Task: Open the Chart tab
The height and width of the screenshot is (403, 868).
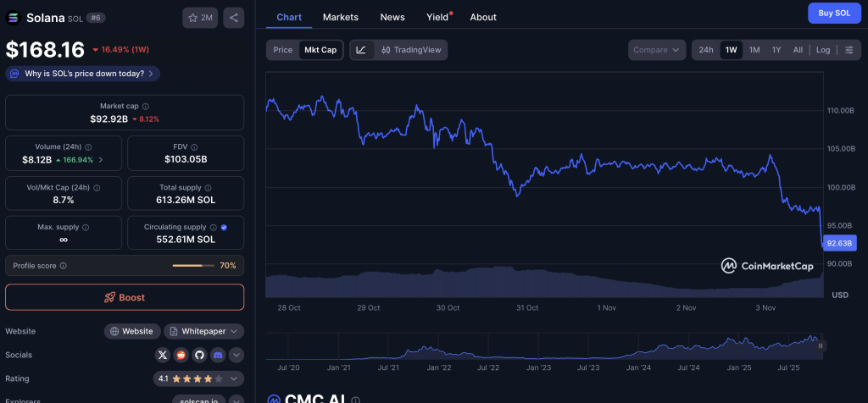Action: [289, 17]
